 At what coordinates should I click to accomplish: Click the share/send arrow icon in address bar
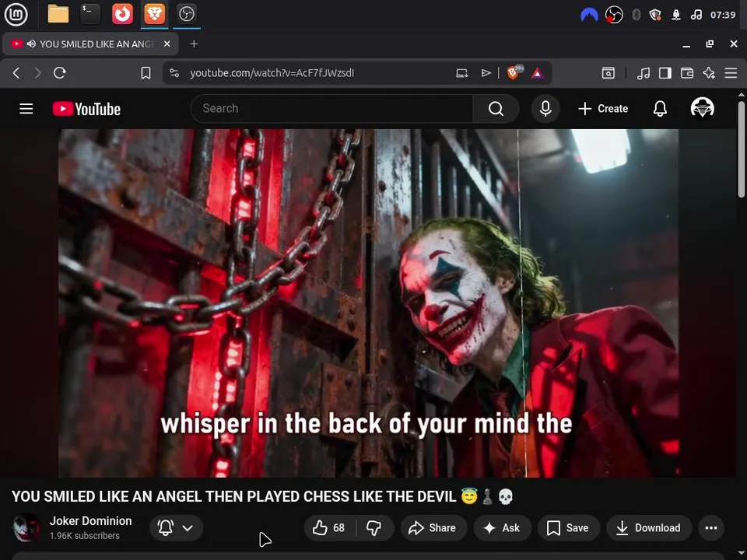coord(486,73)
